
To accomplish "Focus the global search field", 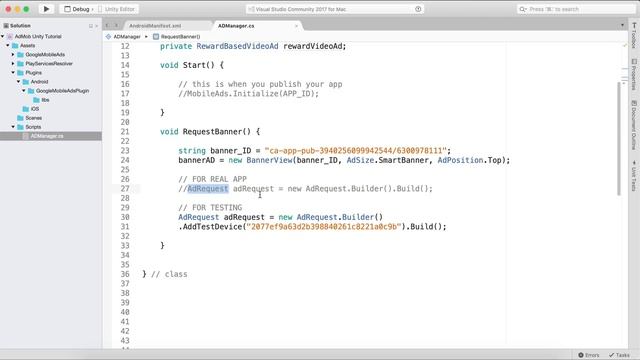I will pyautogui.click(x=576, y=9).
